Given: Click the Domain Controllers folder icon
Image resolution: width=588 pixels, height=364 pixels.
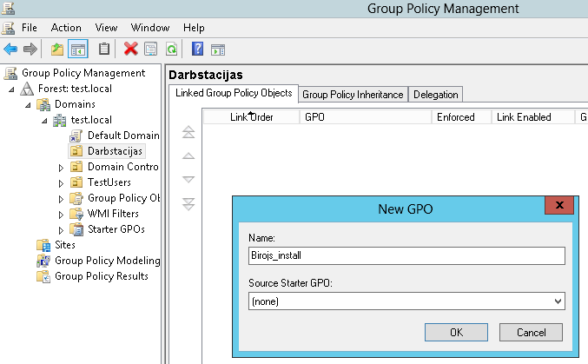Looking at the screenshot, I should coord(76,167).
